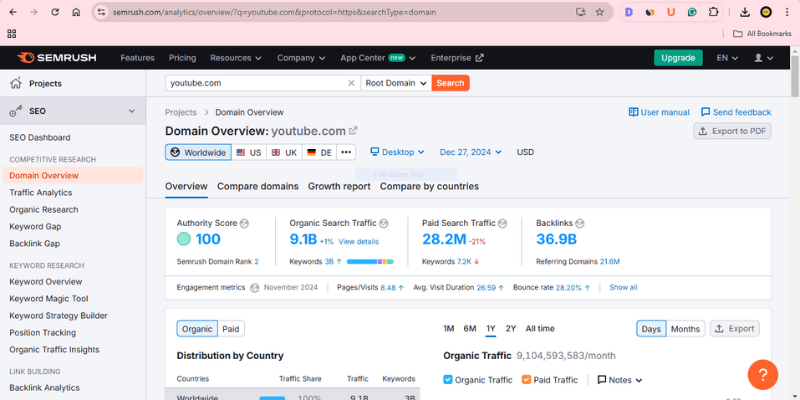Reload the page with refresh icon
800x400 pixels.
point(55,12)
